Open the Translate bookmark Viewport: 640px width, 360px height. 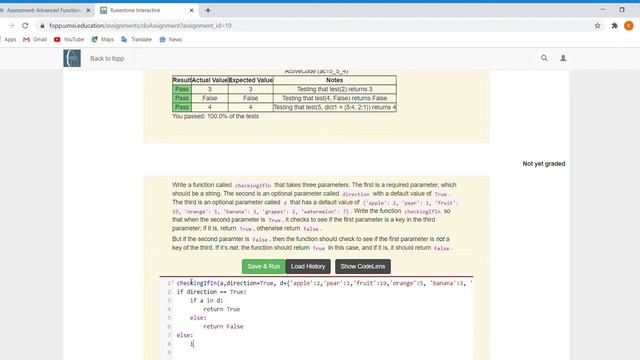pyautogui.click(x=136, y=40)
